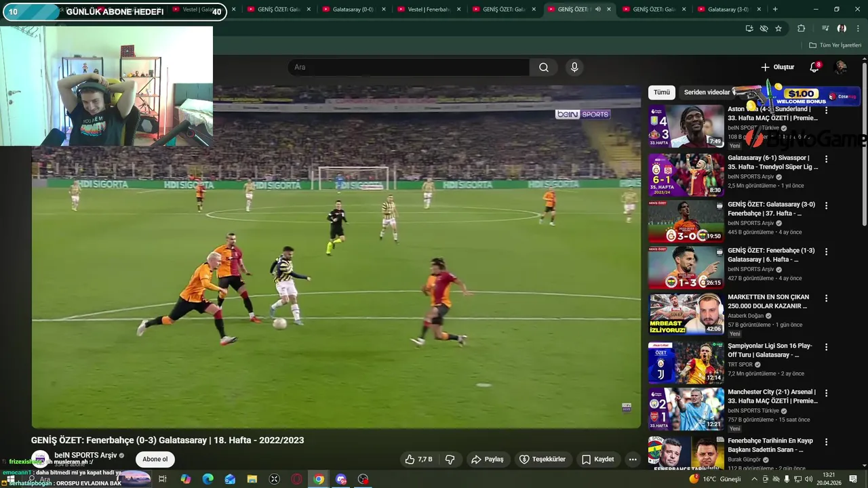Open OBS Studio from taskbar
Image resolution: width=868 pixels, height=488 pixels.
click(x=363, y=479)
